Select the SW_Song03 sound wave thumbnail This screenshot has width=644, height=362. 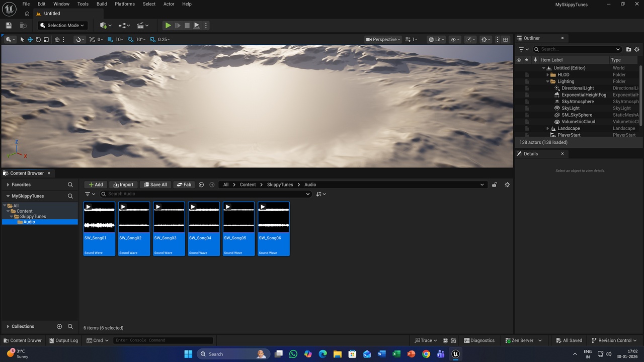click(169, 229)
